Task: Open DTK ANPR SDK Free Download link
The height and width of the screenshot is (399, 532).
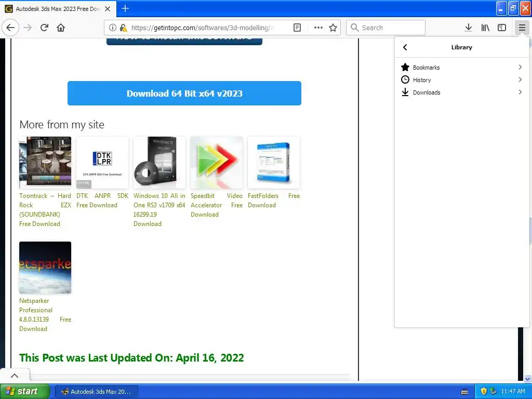Action: coord(102,201)
